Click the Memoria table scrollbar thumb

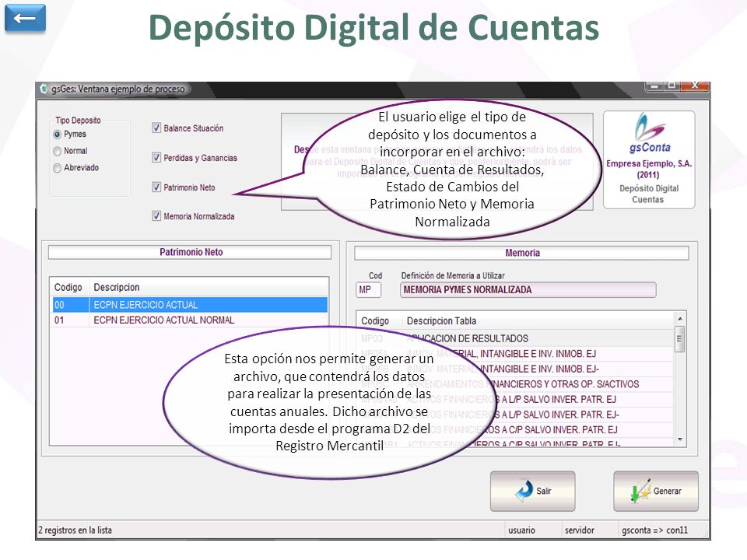coord(680,338)
